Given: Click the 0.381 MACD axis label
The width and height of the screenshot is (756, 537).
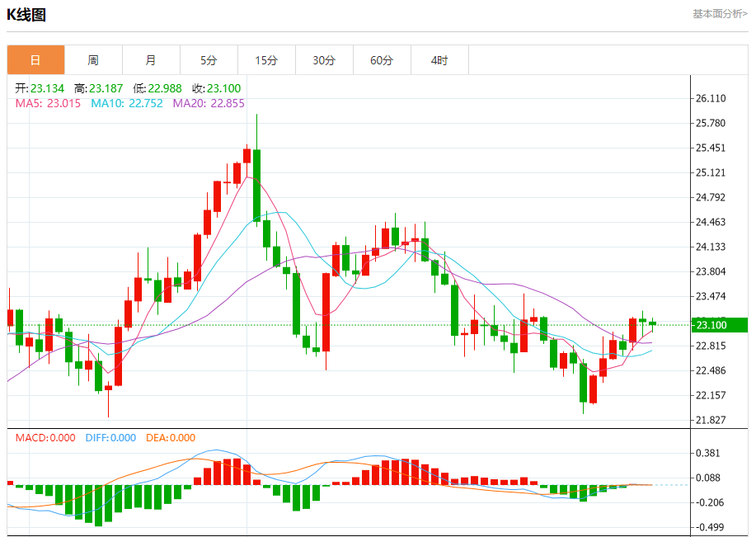Looking at the screenshot, I should (708, 453).
